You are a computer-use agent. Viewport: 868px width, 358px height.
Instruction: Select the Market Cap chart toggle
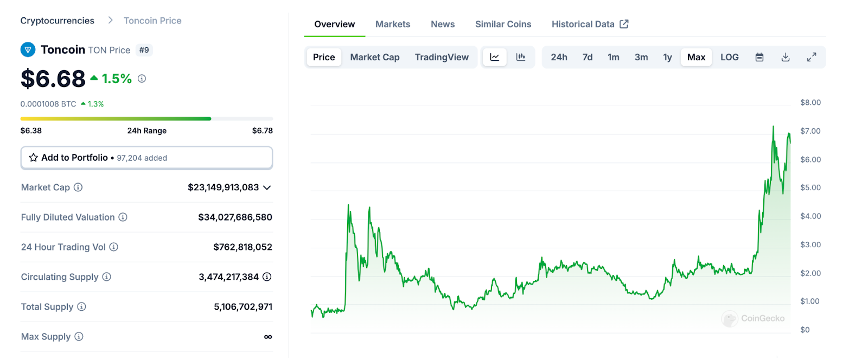click(375, 57)
